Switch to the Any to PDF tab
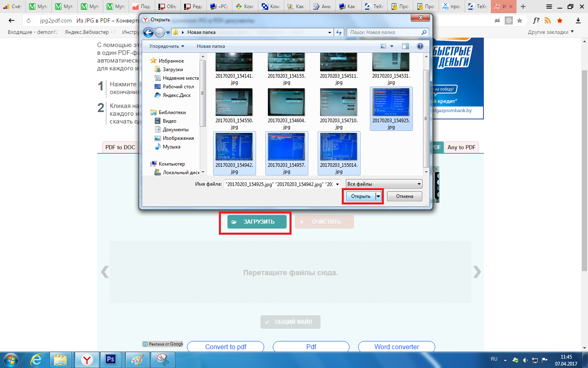 461,147
